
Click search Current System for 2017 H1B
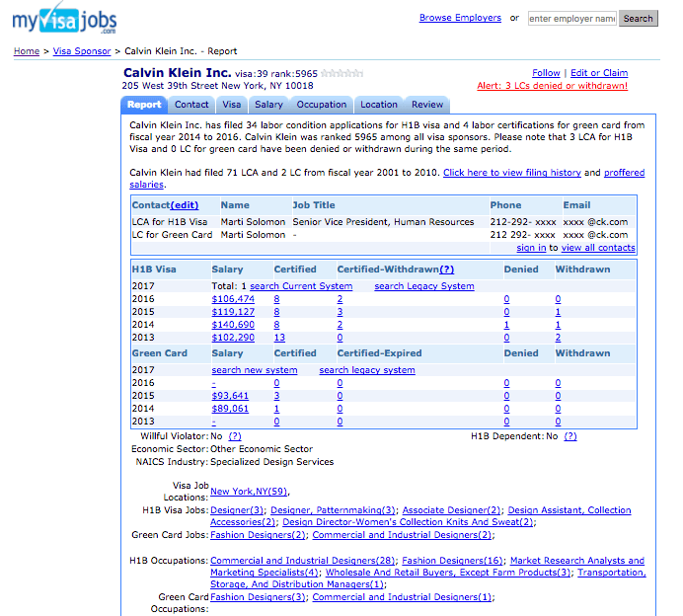tap(301, 286)
